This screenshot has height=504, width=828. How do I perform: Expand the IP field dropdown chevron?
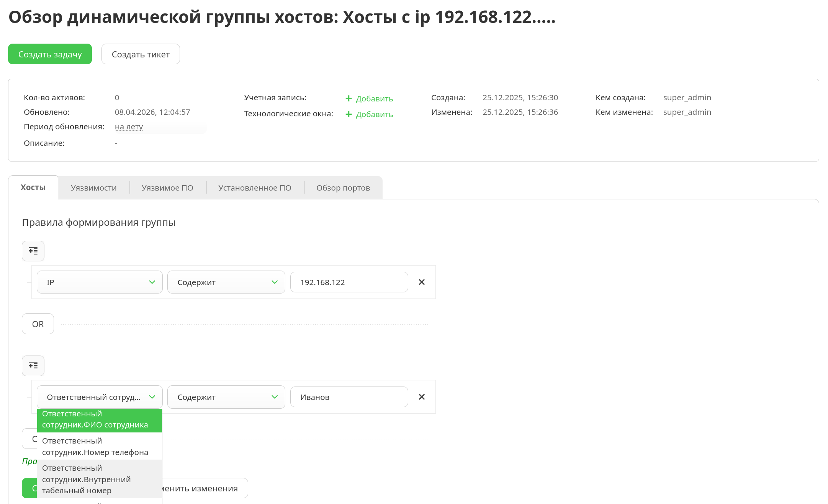coord(152,282)
